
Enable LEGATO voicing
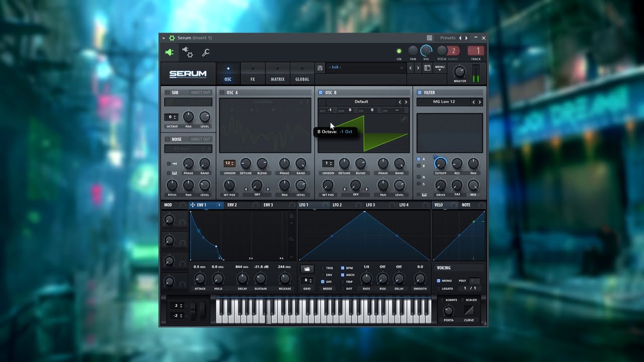438,289
